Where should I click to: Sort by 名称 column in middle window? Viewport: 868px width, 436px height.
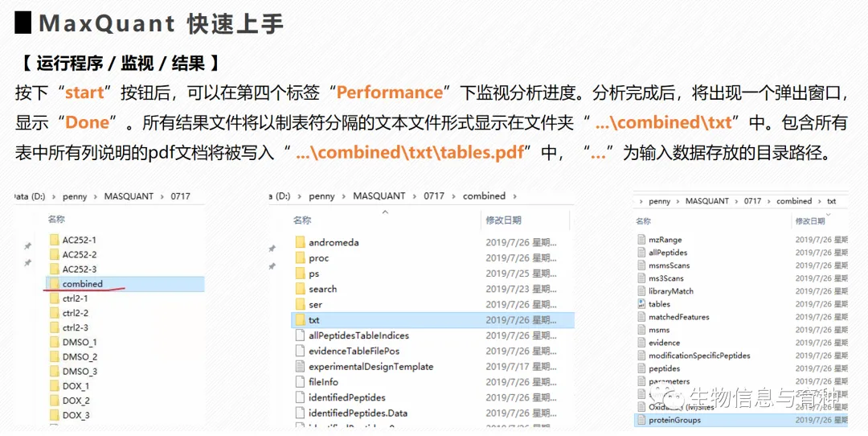pos(302,220)
